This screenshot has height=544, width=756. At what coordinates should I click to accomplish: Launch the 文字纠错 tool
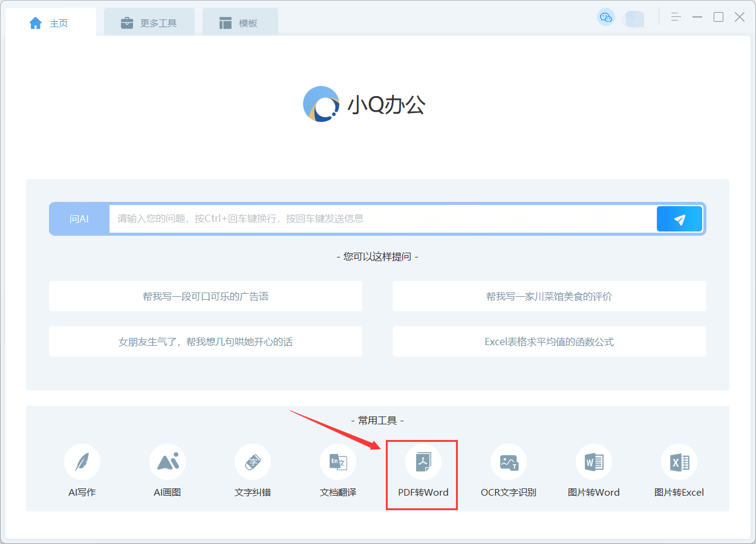pos(253,471)
